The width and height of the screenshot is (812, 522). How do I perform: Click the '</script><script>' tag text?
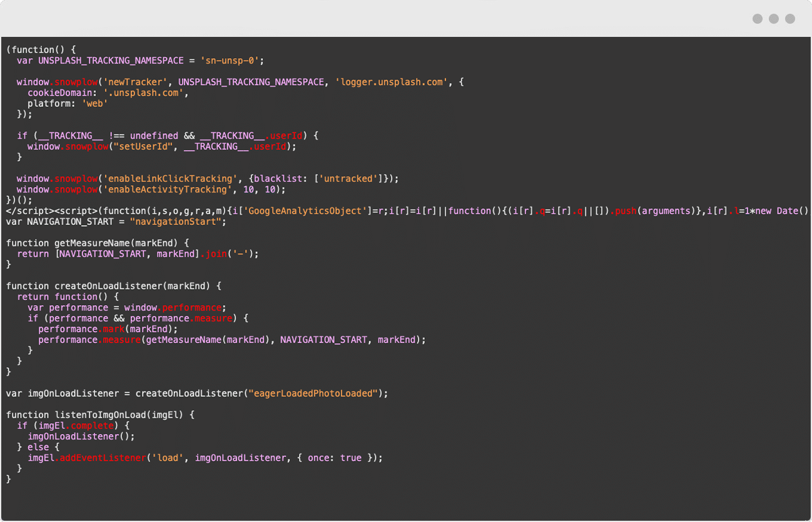click(x=52, y=211)
